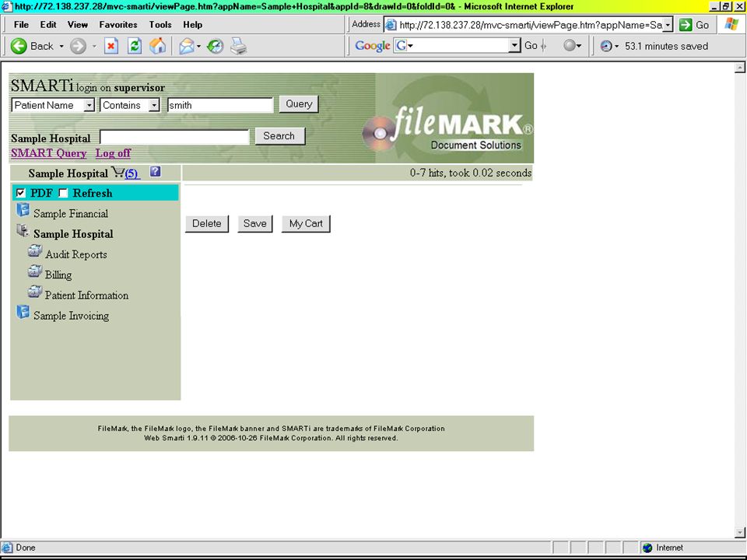
Task: Click the open Sample Hospital cabinet icon
Action: click(23, 230)
